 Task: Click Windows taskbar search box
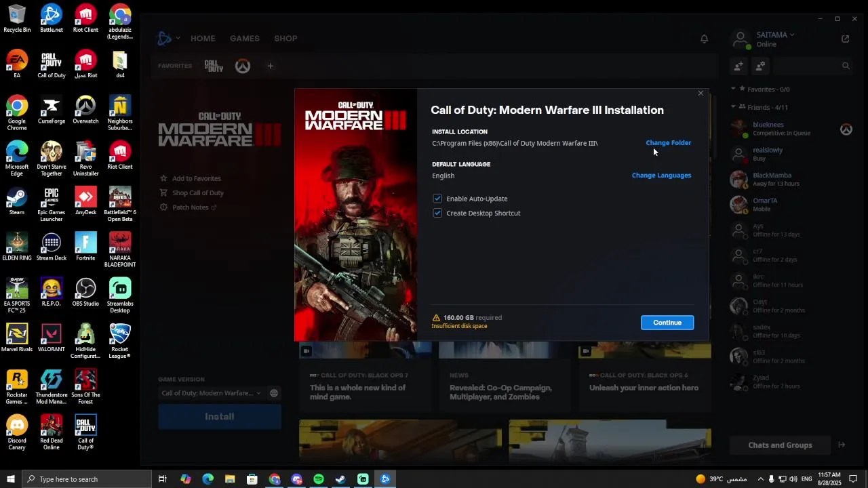86,479
